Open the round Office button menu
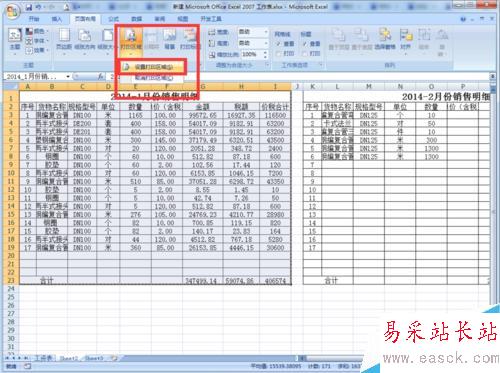Screen dimensions: 500x373 click(12, 11)
